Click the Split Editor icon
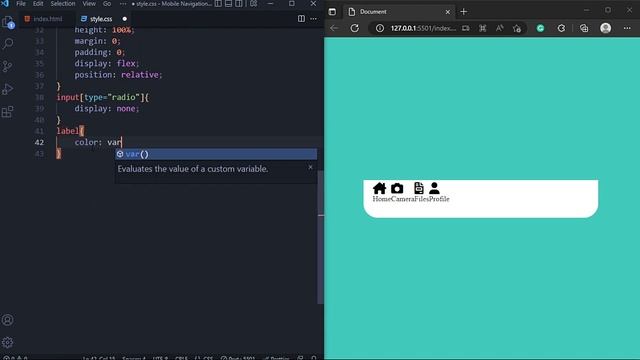Image resolution: width=640 pixels, height=360 pixels. click(x=301, y=19)
